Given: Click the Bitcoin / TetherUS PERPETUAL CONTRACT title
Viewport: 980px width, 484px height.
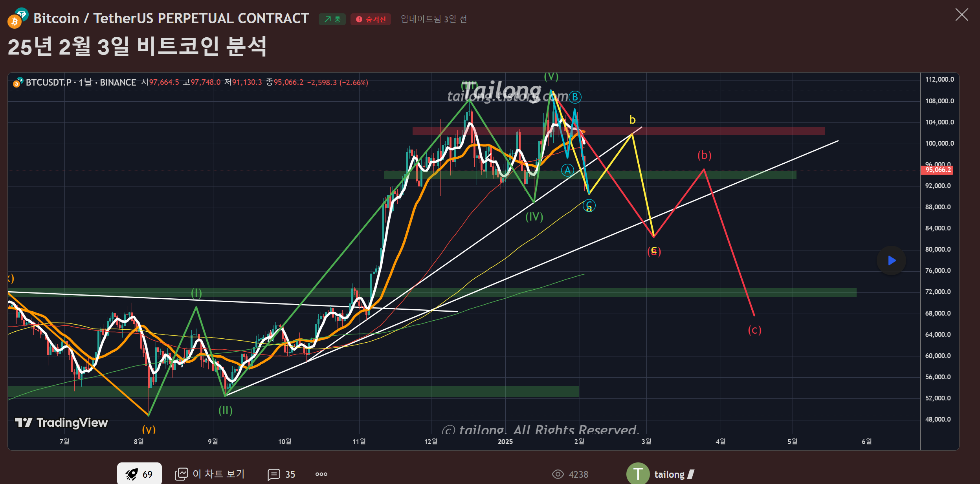Looking at the screenshot, I should tap(171, 18).
